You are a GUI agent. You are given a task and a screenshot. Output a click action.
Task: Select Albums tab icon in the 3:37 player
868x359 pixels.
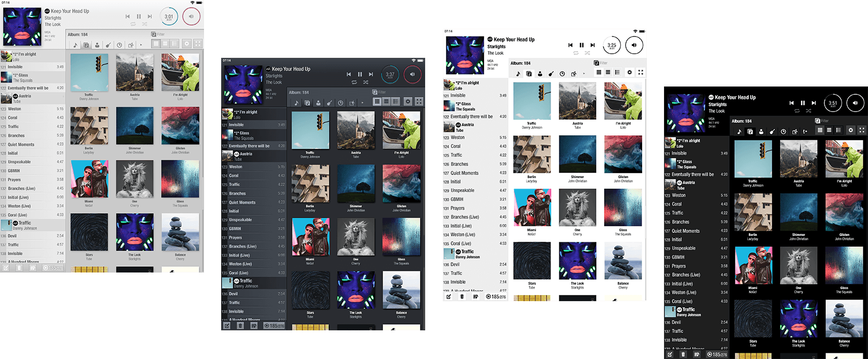[x=308, y=103]
